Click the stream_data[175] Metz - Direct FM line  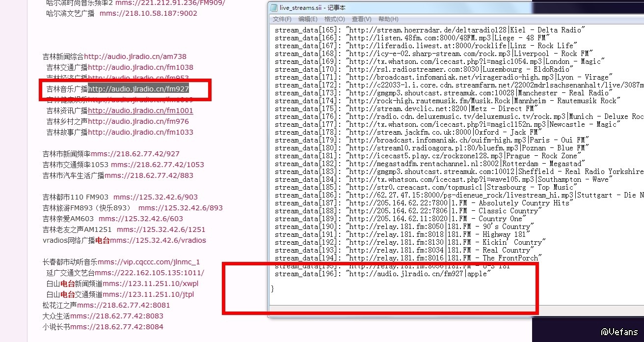(406, 109)
